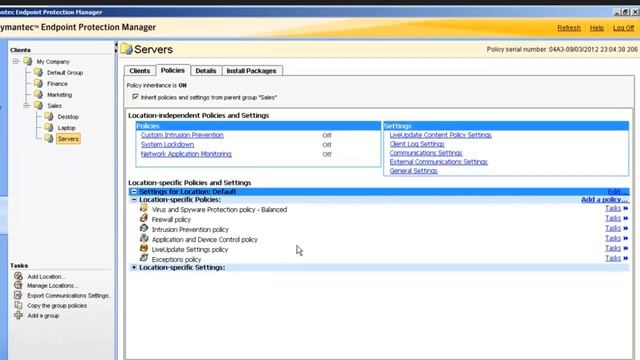Click the Desktop group folder icon
The height and width of the screenshot is (360, 640).
tap(49, 116)
